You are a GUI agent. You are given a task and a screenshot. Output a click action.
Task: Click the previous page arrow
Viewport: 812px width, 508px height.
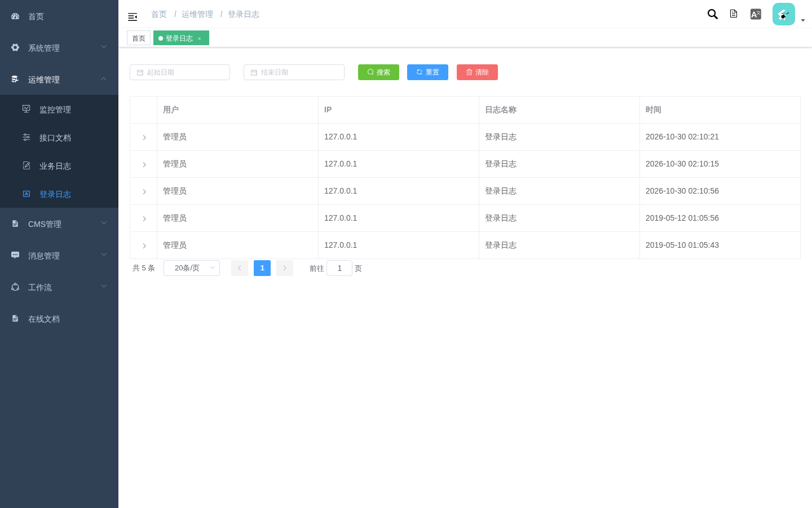pyautogui.click(x=240, y=268)
